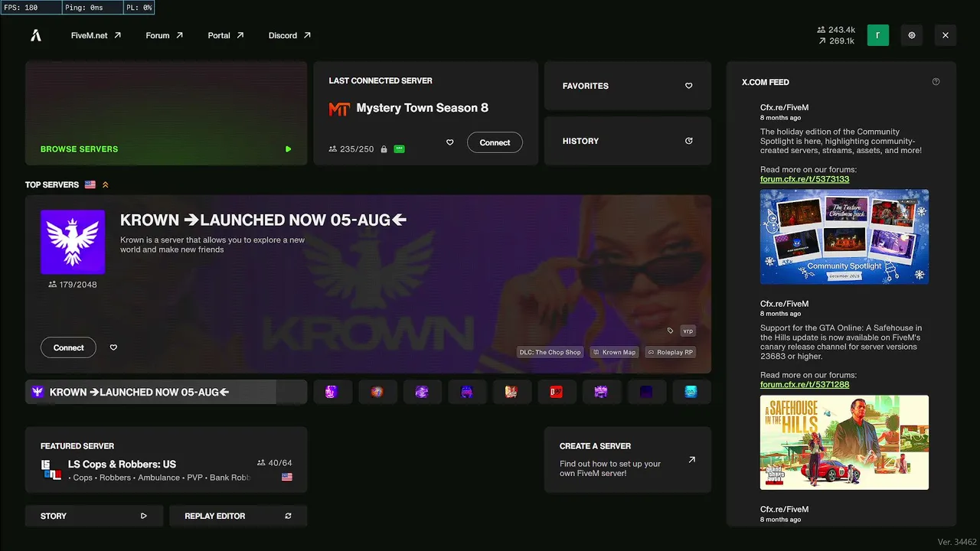Click the refresh icon on Replay Editor

(288, 516)
